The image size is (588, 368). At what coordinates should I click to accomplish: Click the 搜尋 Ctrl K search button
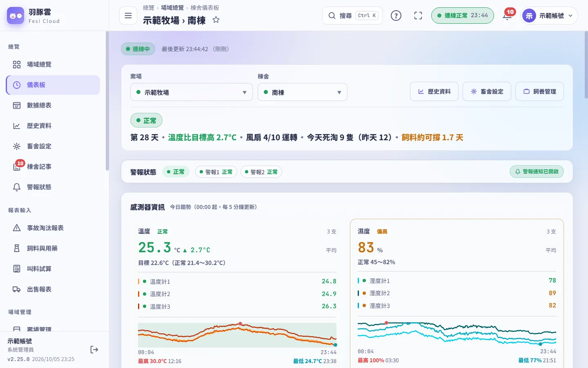[352, 16]
